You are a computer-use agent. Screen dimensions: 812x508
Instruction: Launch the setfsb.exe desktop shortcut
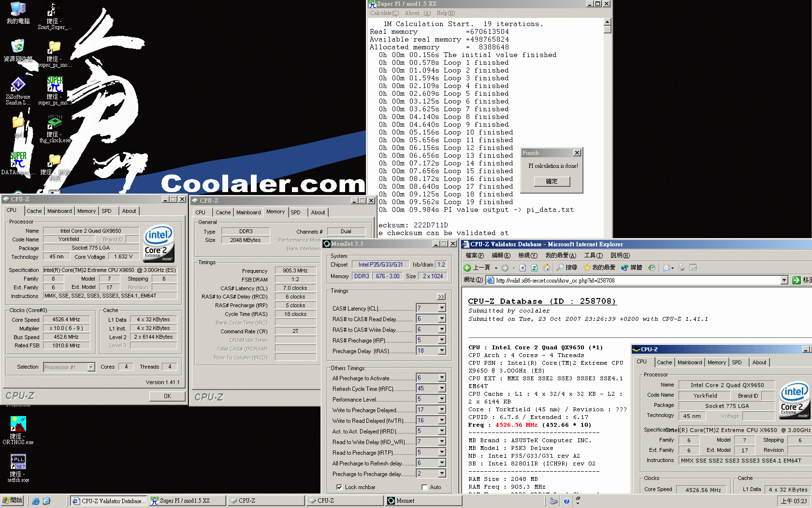tap(18, 467)
